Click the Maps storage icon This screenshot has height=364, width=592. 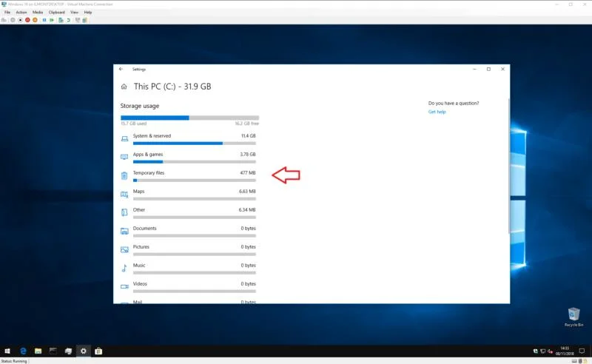pyautogui.click(x=124, y=195)
